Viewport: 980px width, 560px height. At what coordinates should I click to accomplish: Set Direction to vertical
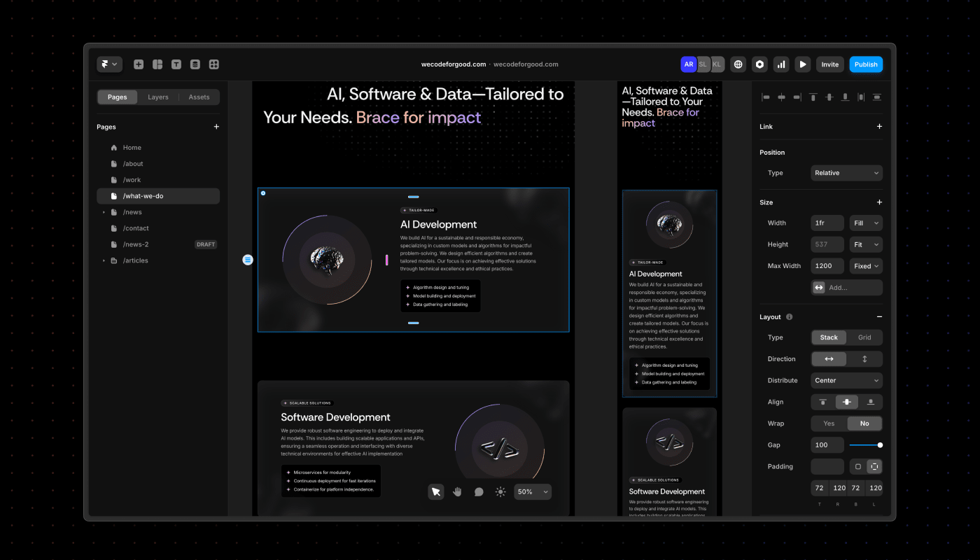864,359
